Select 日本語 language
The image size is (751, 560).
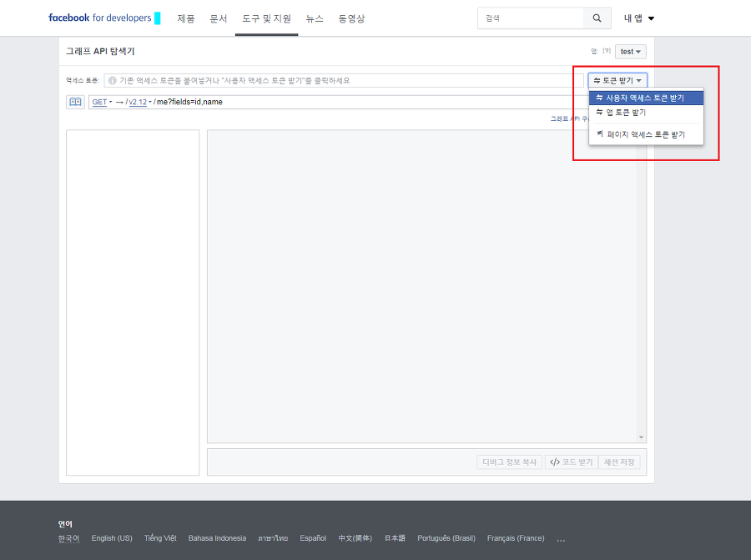point(395,538)
